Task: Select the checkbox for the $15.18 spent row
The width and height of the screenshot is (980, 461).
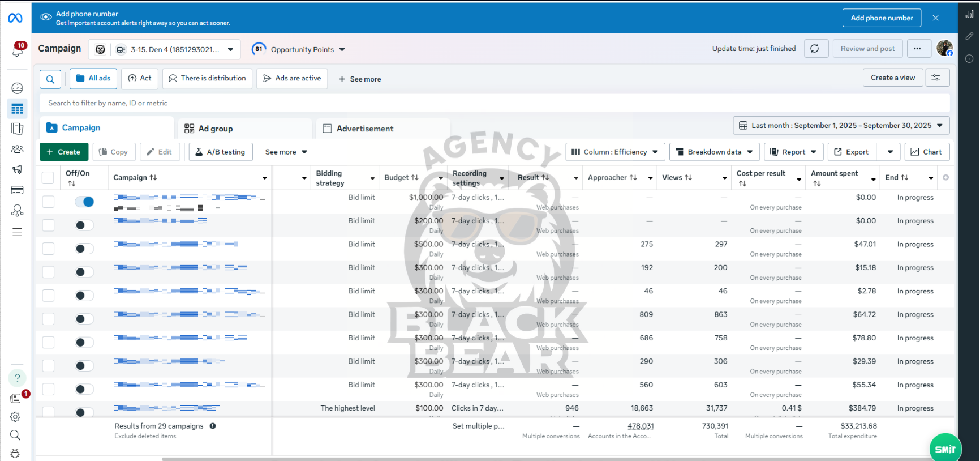Action: [48, 272]
